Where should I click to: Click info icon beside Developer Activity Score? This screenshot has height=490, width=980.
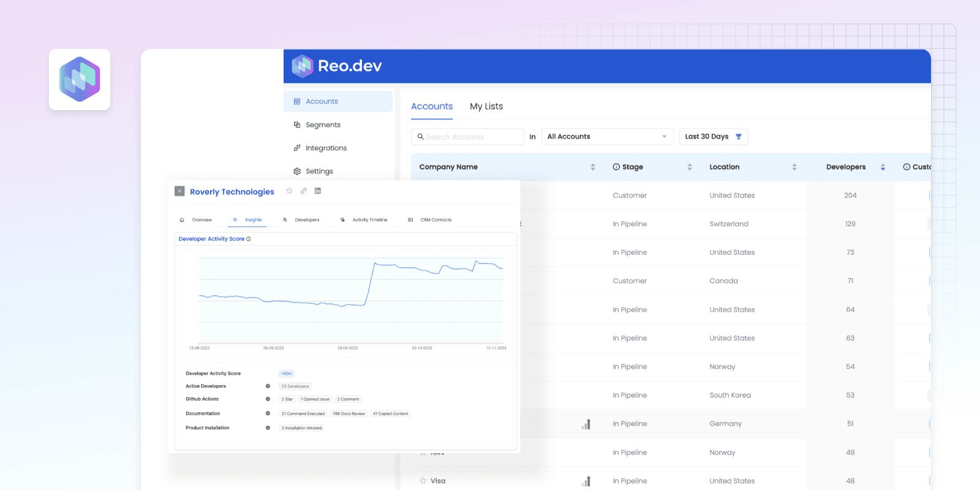(x=249, y=239)
